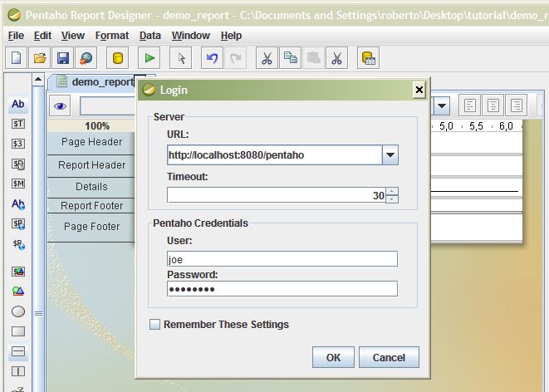This screenshot has height=392, width=549.
Task: Select the Page Footer band label
Action: [x=91, y=227]
